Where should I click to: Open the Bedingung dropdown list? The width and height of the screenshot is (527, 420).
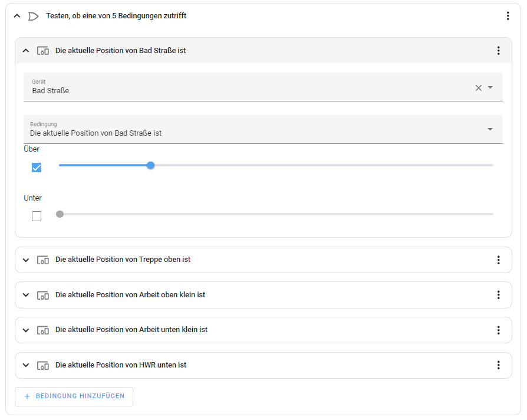pos(490,129)
